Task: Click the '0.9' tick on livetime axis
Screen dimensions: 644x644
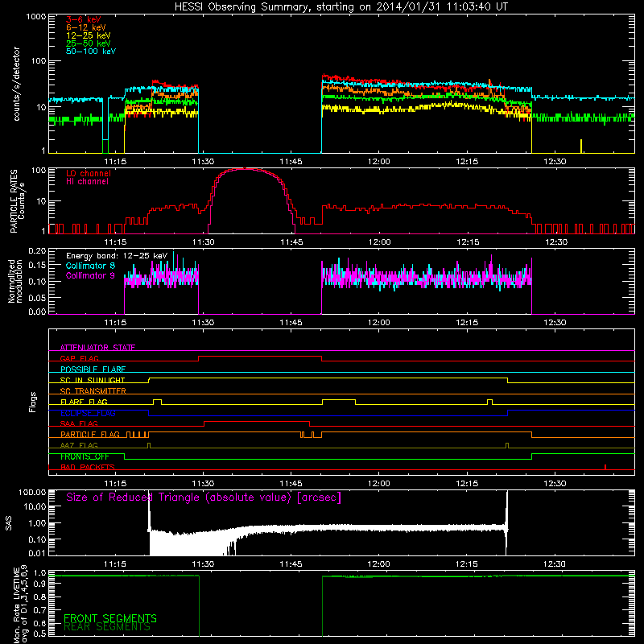Action: 39,584
